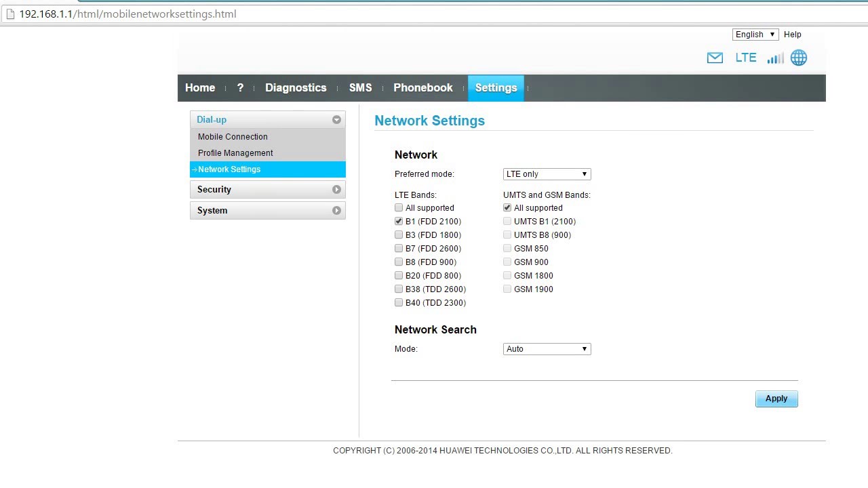Enable the B38 (TDD 2600) band
This screenshot has width=868, height=488.
coord(399,289)
